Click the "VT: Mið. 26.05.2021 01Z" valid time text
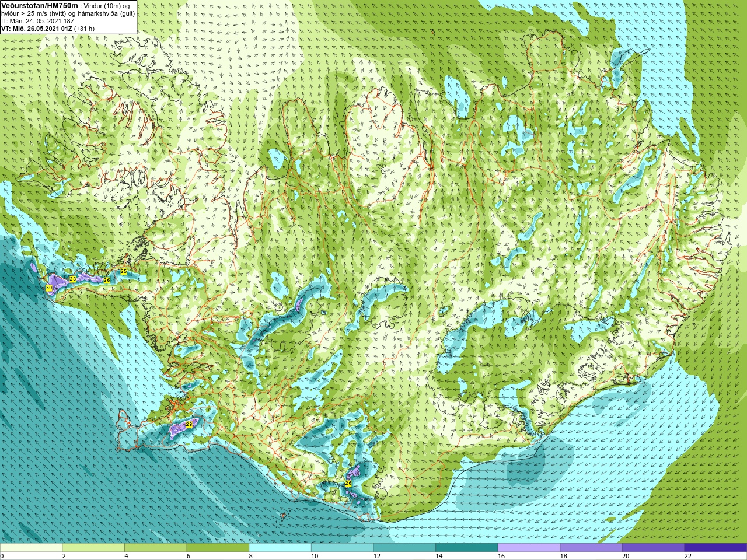 (x=37, y=29)
